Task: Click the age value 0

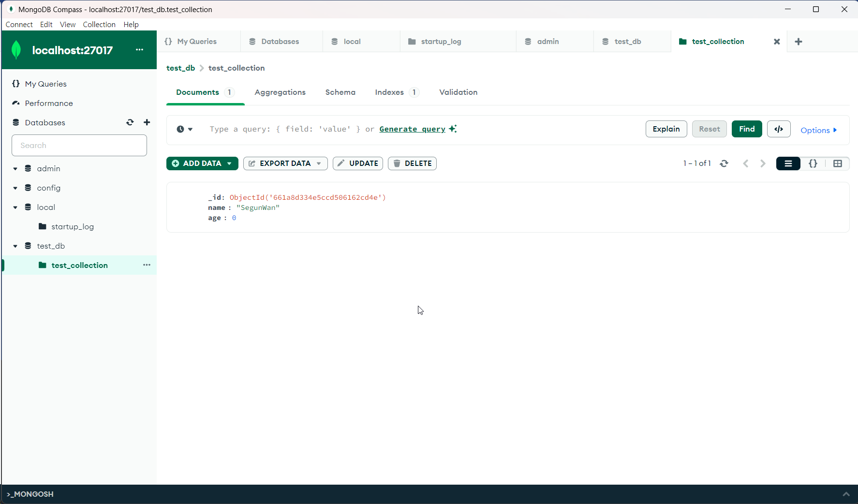Action: coord(234,218)
